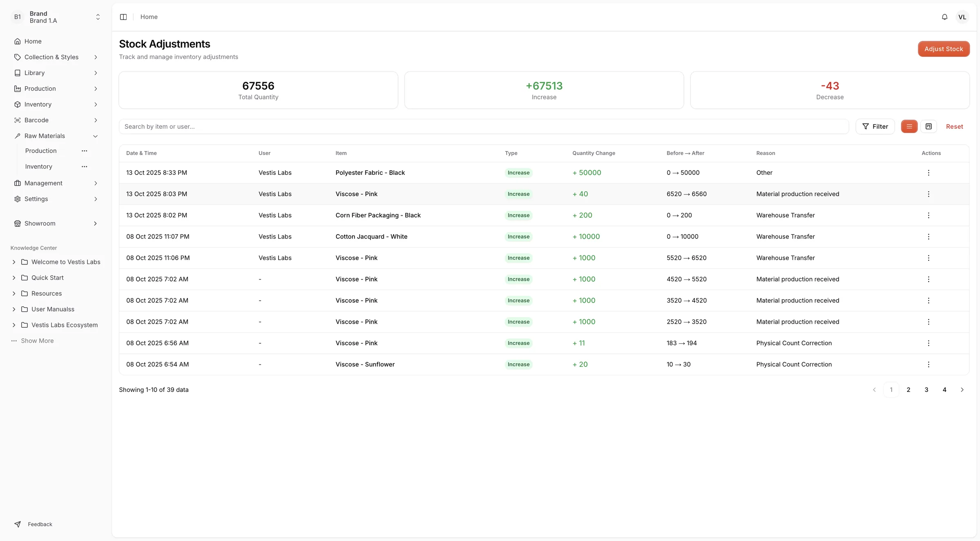980x541 pixels.
Task: Click the Reset link
Action: pos(954,127)
